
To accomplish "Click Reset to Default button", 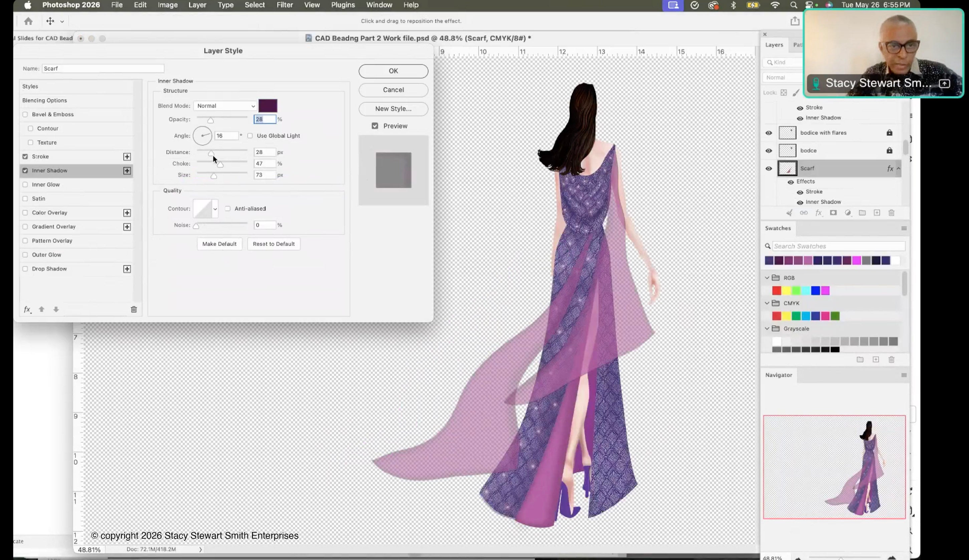I will pyautogui.click(x=274, y=244).
